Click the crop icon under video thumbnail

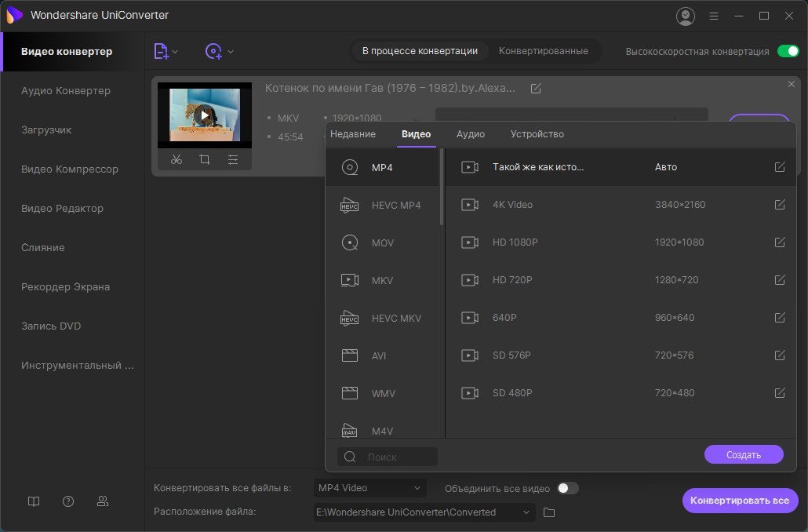[x=205, y=159]
